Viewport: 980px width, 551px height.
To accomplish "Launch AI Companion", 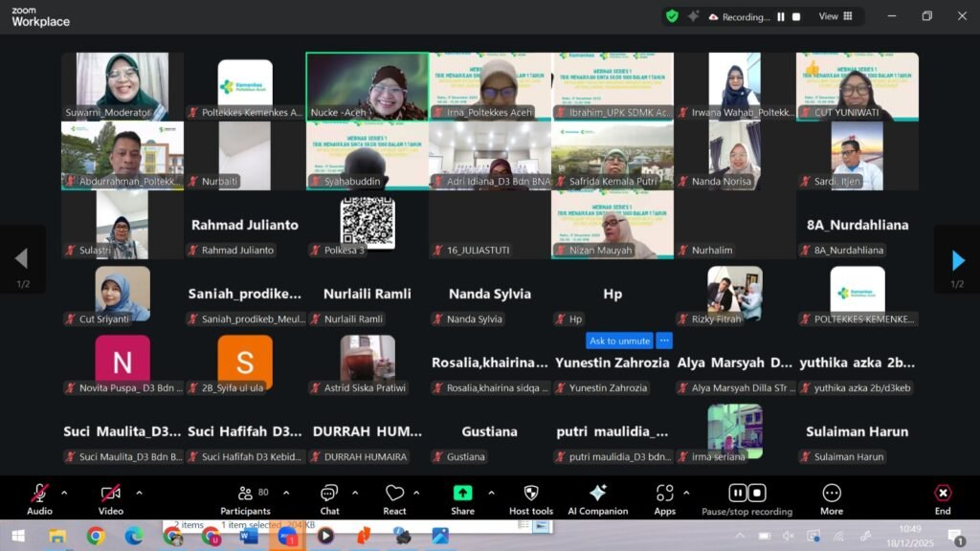I will click(x=597, y=494).
